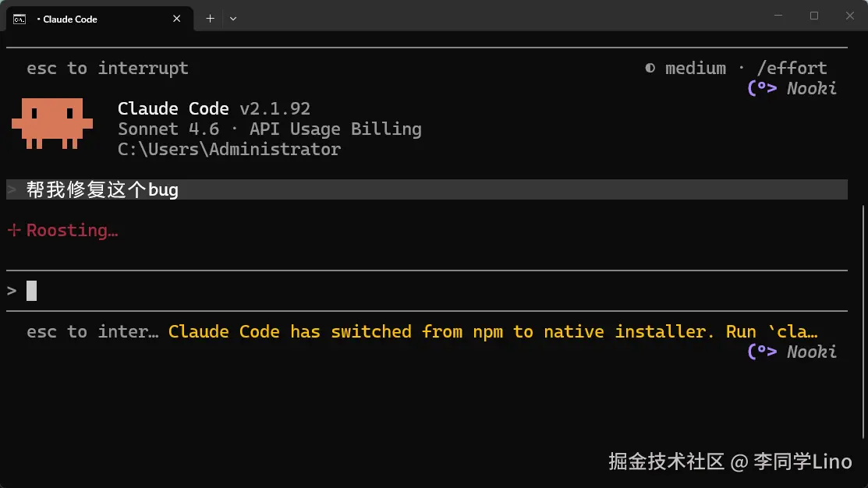Click the upper Nooki bird face icon
This screenshot has width=868, height=488.
[762, 88]
